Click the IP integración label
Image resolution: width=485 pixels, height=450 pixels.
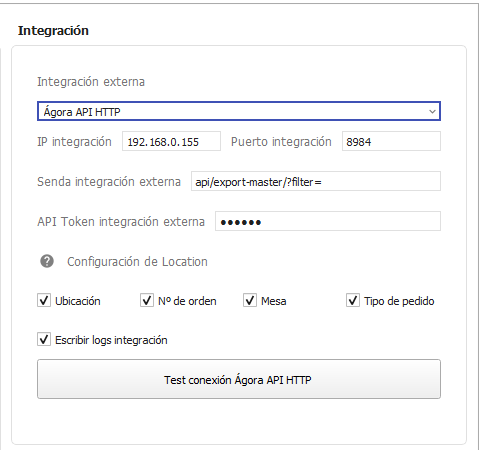(74, 142)
